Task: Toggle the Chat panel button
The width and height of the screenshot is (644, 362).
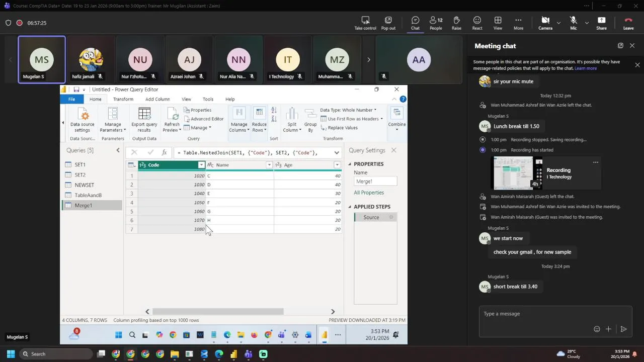Action: pyautogui.click(x=415, y=23)
